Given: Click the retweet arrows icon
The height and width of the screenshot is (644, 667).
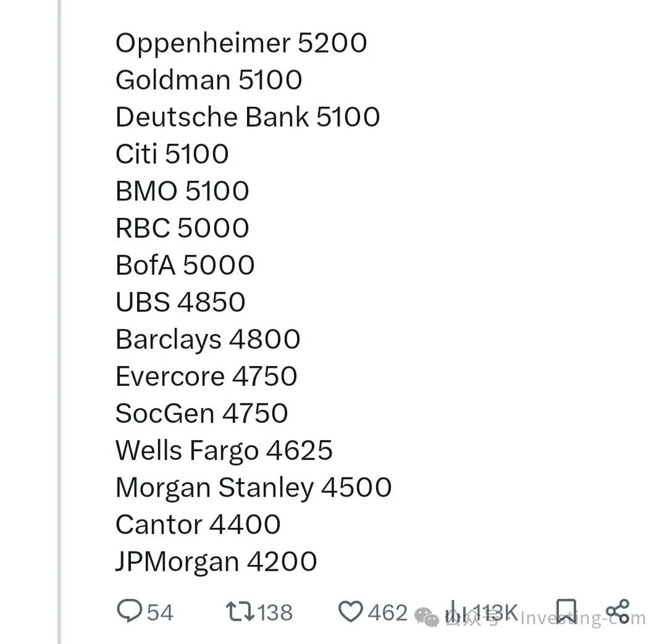Looking at the screenshot, I should click(x=238, y=611).
